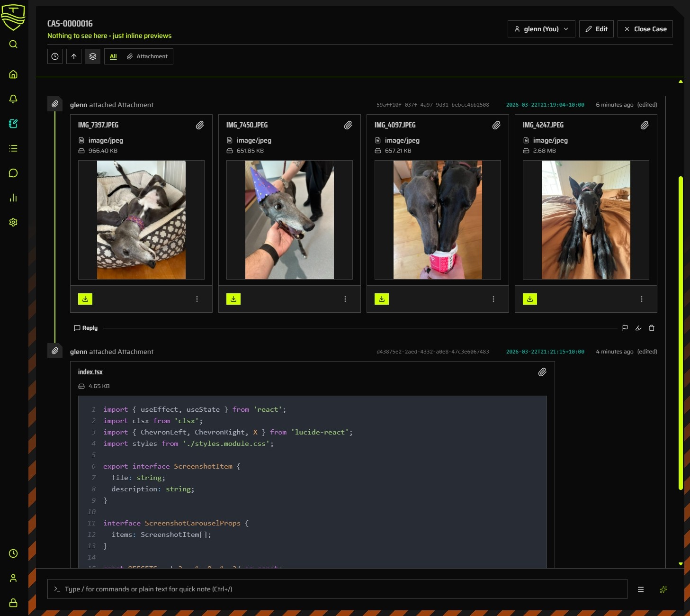690x616 pixels.
Task: Click the Close Case button
Action: click(x=645, y=29)
